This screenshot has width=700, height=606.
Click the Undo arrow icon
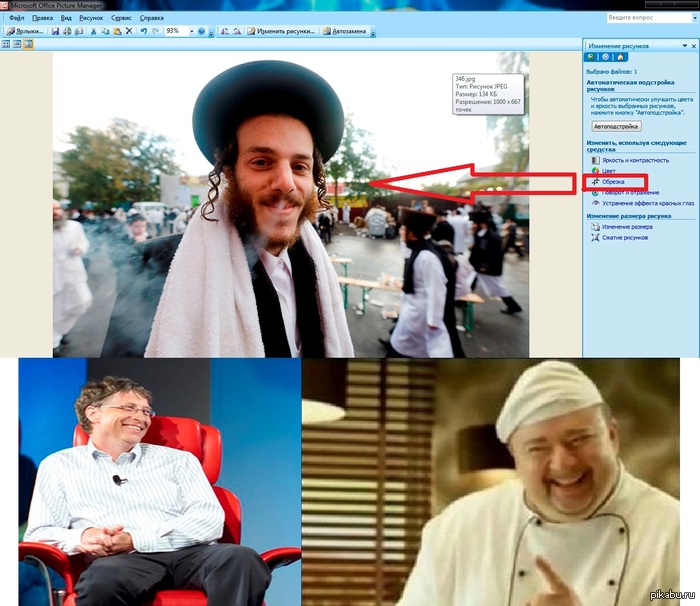click(x=144, y=31)
